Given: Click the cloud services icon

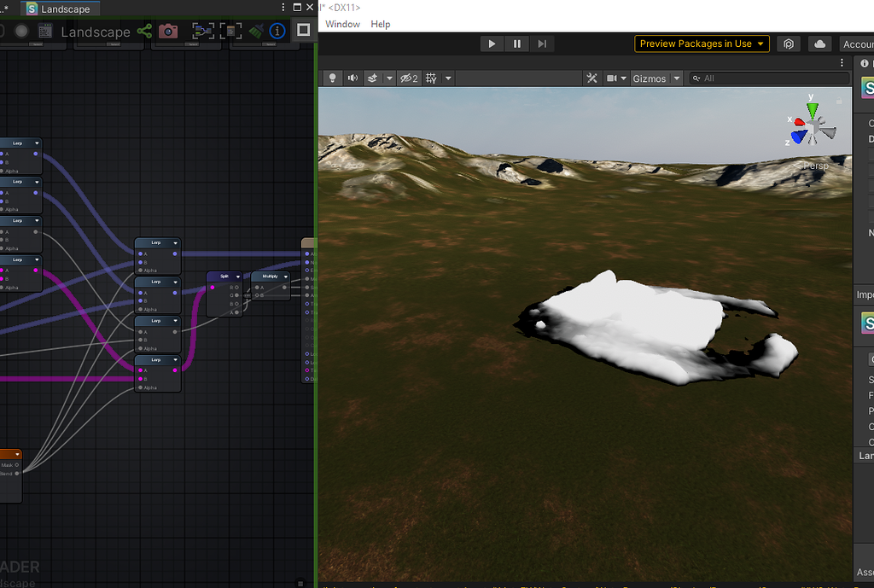Looking at the screenshot, I should tap(820, 44).
